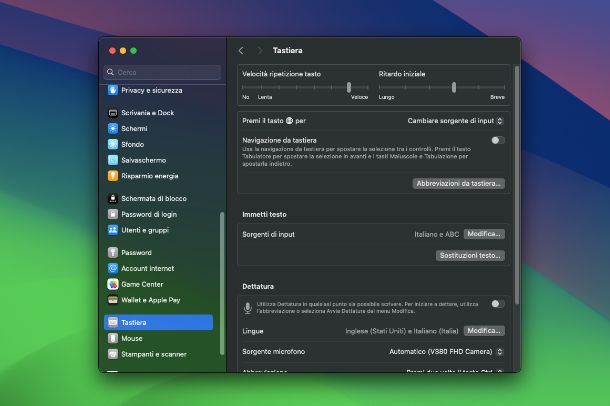Open the Account internet icon

point(113,268)
